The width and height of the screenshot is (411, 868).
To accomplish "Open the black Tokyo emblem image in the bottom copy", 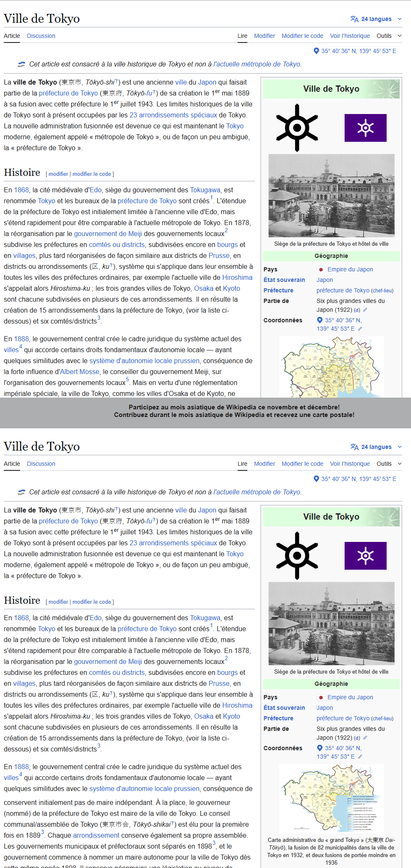I will tap(297, 555).
